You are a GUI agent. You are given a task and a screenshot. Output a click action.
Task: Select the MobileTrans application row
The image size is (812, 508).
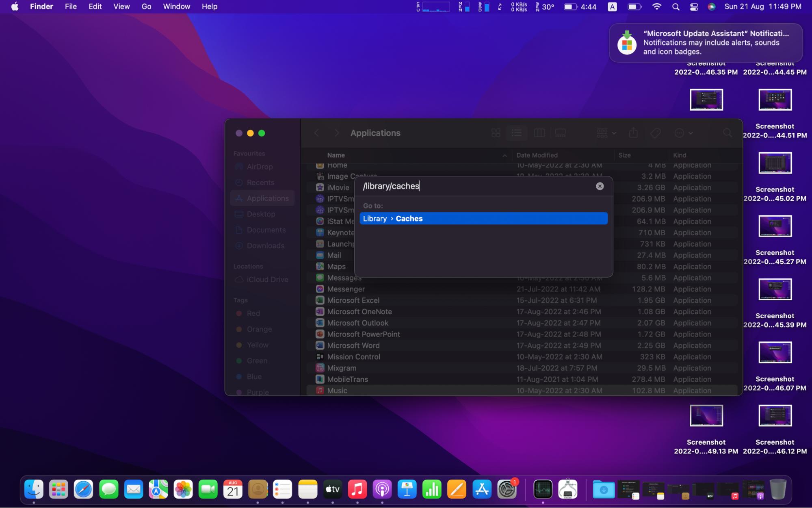522,379
